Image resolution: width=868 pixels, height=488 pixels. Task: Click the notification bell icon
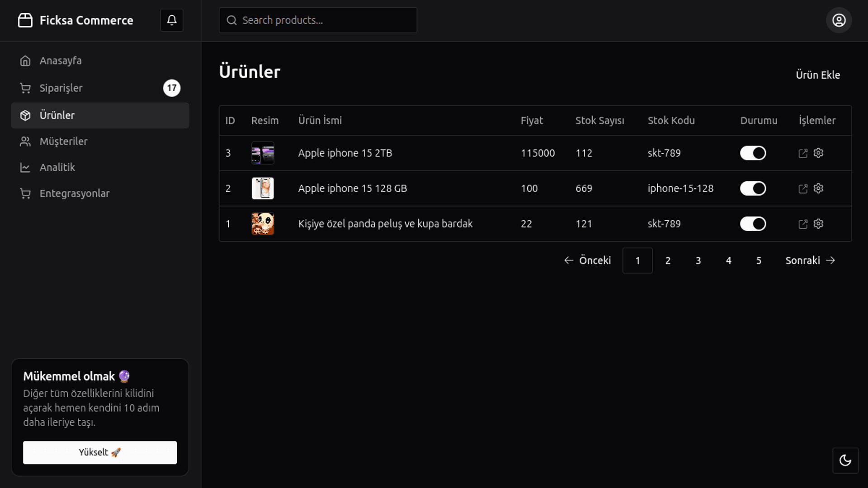[172, 20]
